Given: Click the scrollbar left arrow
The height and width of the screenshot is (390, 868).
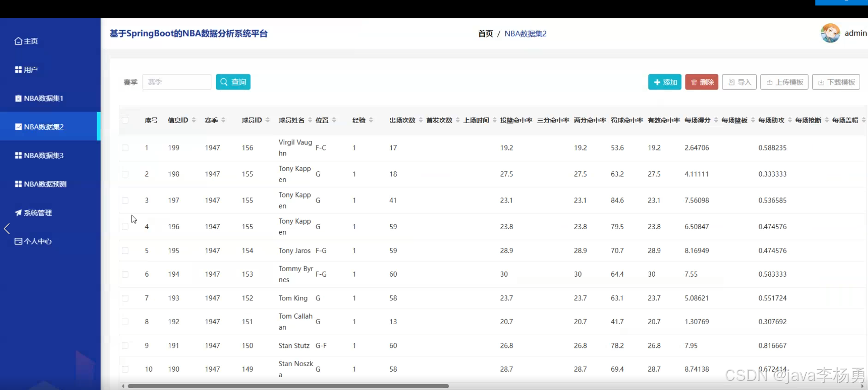Looking at the screenshot, I should point(123,386).
